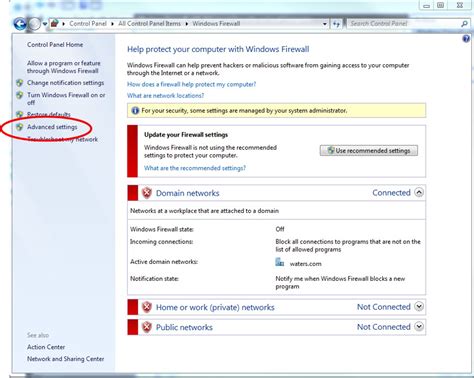Click Home or work (private) networks heading
This screenshot has height=378, width=474.
click(x=215, y=307)
